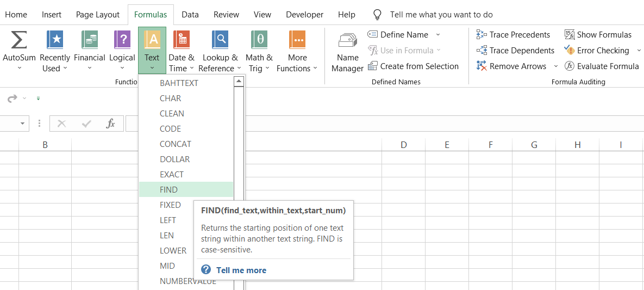Expand the Error Checking dropdown arrow
The width and height of the screenshot is (644, 290).
pyautogui.click(x=638, y=51)
